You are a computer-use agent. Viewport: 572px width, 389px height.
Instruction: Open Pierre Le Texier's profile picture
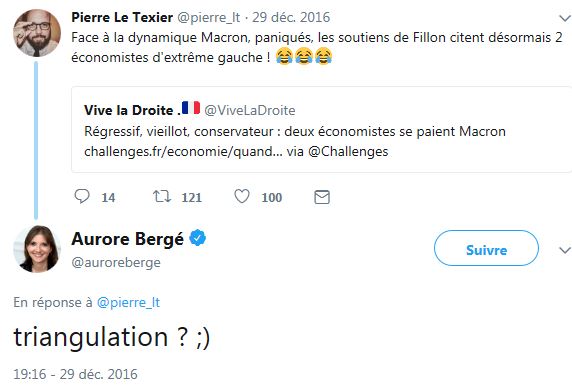pyautogui.click(x=37, y=33)
